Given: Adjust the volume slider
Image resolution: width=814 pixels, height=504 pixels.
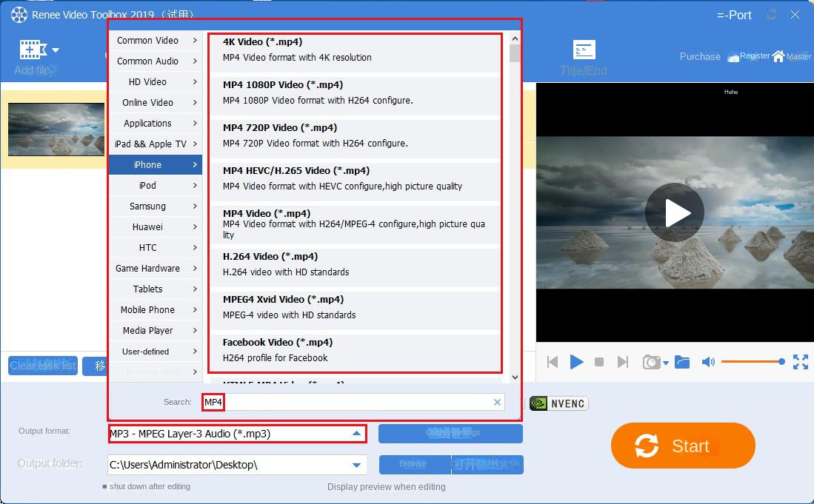Looking at the screenshot, I should (752, 362).
